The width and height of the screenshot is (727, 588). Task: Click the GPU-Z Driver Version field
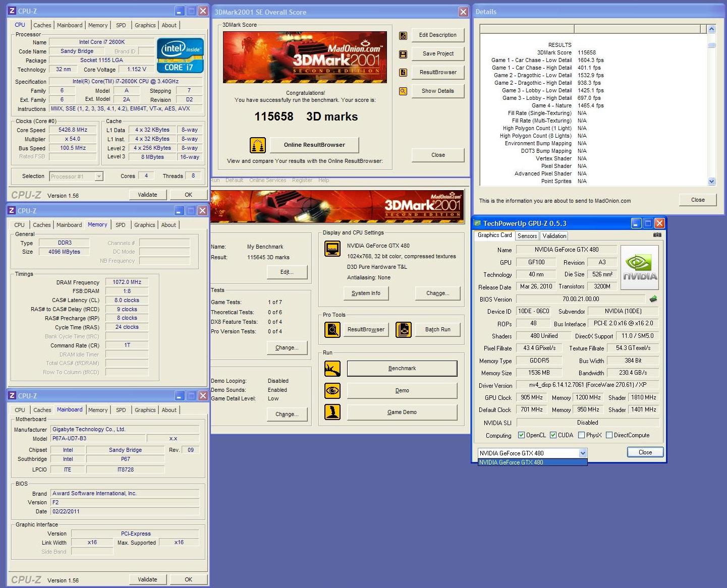[x=588, y=385]
